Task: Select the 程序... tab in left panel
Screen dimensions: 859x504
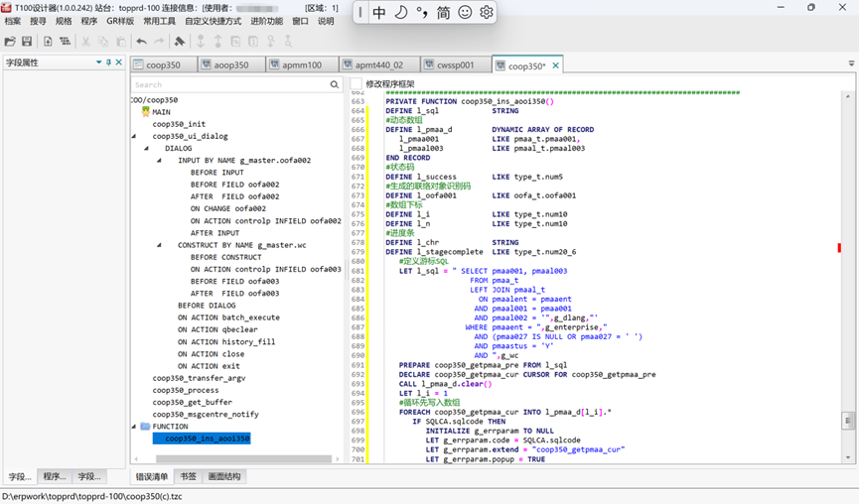Action: click(x=55, y=476)
